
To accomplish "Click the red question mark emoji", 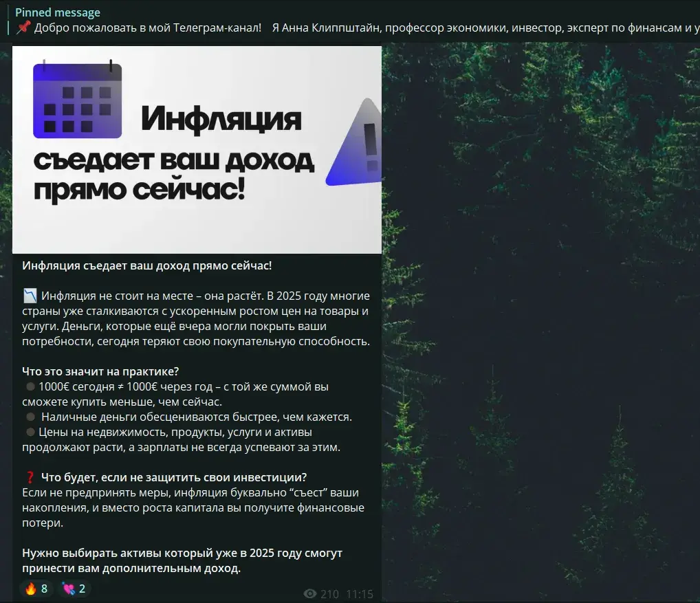I will pyautogui.click(x=30, y=478).
